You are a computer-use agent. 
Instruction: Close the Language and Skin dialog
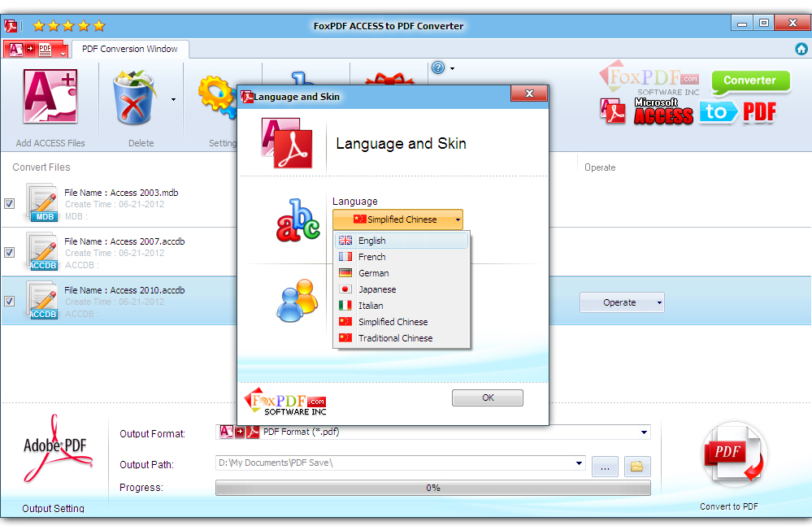coord(529,93)
